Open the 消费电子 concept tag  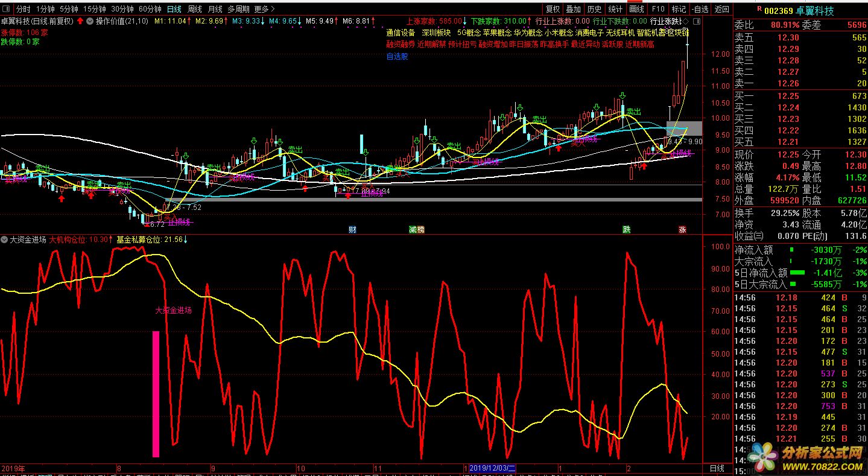tap(589, 33)
